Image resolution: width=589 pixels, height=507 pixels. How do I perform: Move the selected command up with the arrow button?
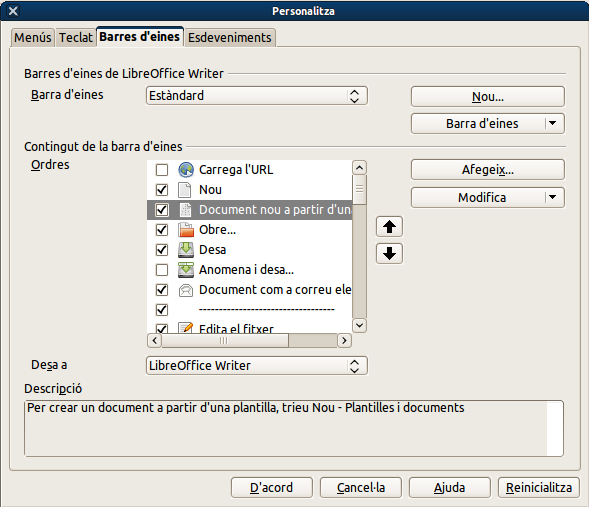389,226
